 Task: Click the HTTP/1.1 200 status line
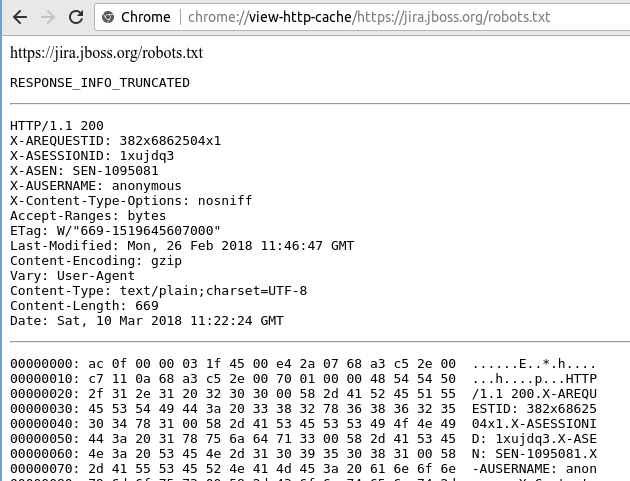click(57, 126)
